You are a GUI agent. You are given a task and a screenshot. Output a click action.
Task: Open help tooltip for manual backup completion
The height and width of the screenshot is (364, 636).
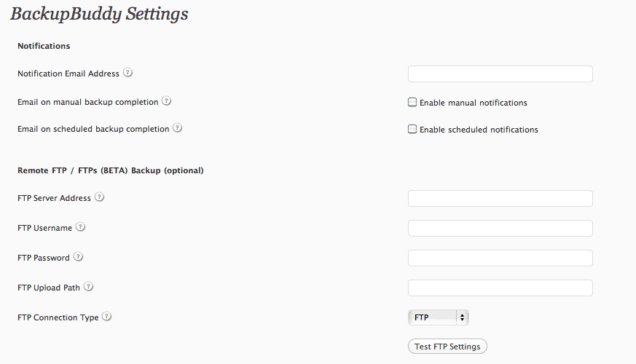(x=166, y=101)
